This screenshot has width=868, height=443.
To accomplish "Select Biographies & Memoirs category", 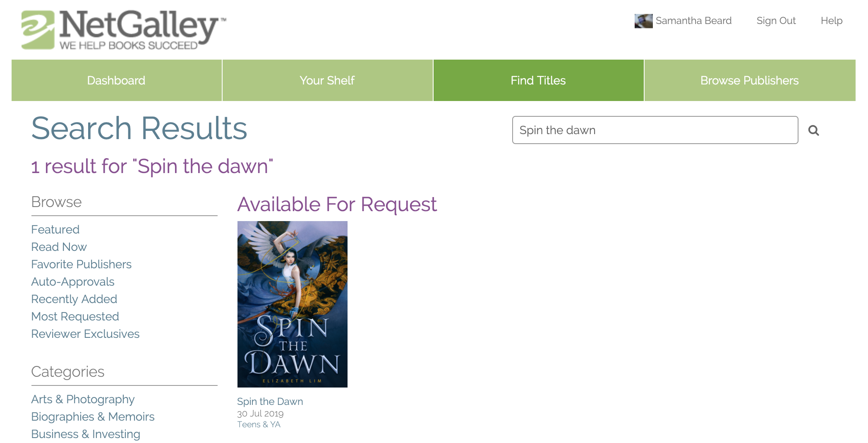I will tap(93, 417).
